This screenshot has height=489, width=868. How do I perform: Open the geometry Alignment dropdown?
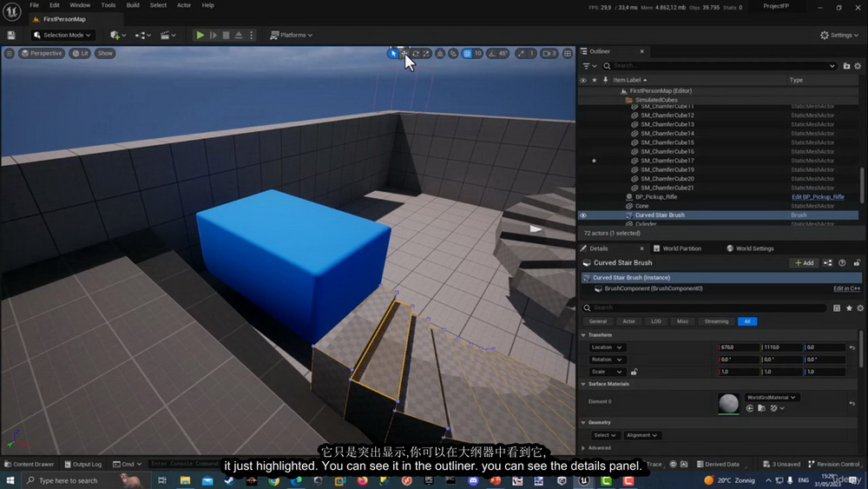(641, 435)
